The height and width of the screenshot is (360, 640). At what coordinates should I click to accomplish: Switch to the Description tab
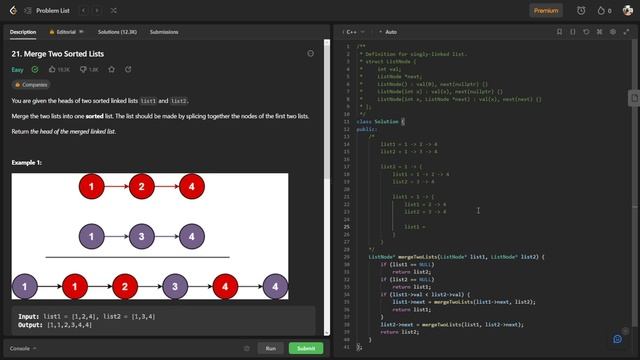[23, 32]
